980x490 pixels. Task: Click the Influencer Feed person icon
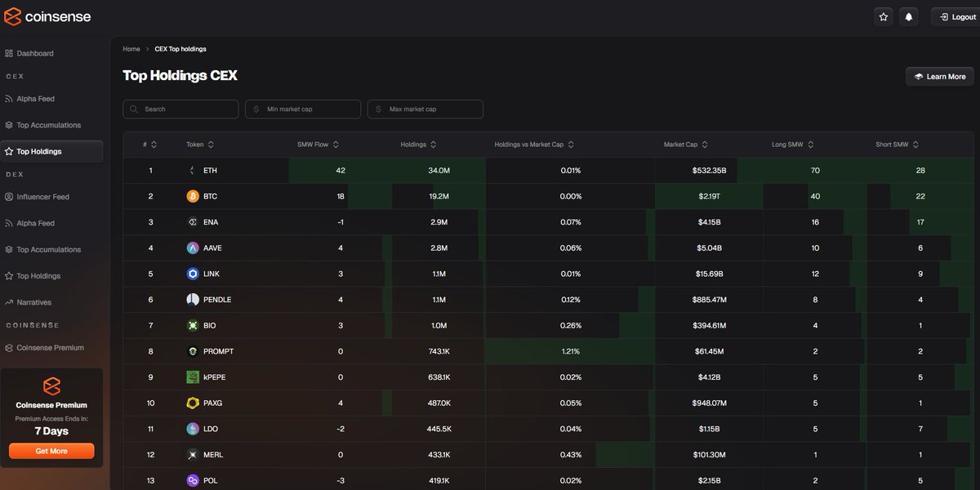pyautogui.click(x=9, y=197)
